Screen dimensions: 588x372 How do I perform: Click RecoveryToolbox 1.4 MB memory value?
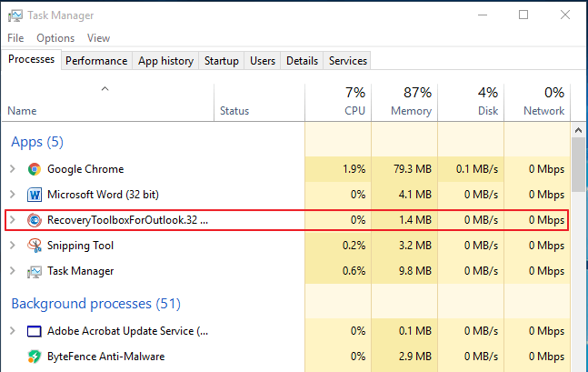tap(415, 220)
